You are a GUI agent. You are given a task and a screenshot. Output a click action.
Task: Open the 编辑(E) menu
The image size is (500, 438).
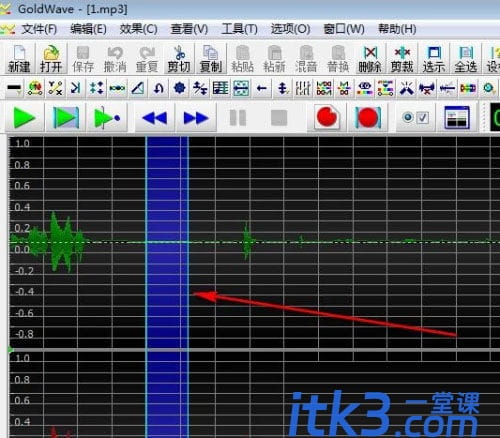(x=88, y=29)
